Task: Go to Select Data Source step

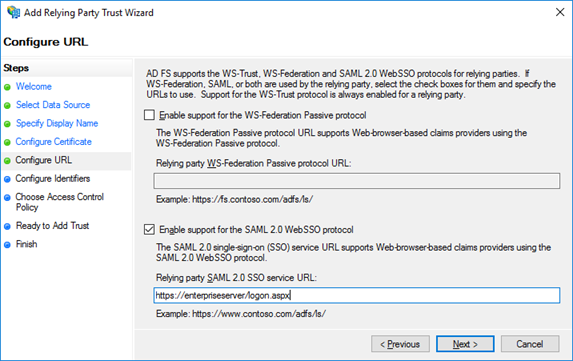Action: click(53, 105)
